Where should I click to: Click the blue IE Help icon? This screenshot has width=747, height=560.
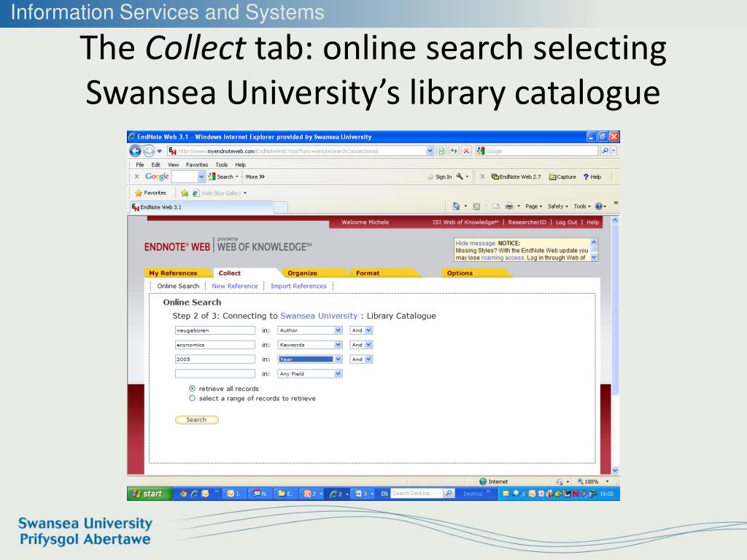click(x=599, y=206)
